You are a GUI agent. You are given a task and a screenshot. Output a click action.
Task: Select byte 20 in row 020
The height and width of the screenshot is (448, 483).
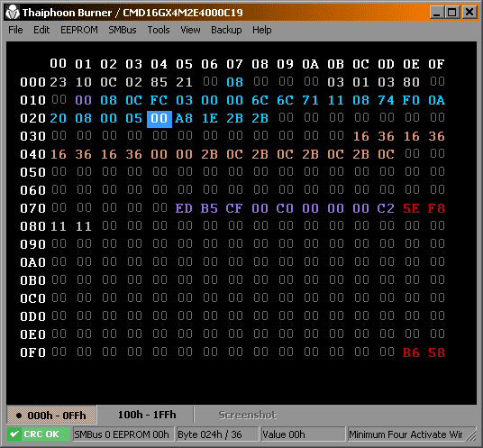[59, 118]
